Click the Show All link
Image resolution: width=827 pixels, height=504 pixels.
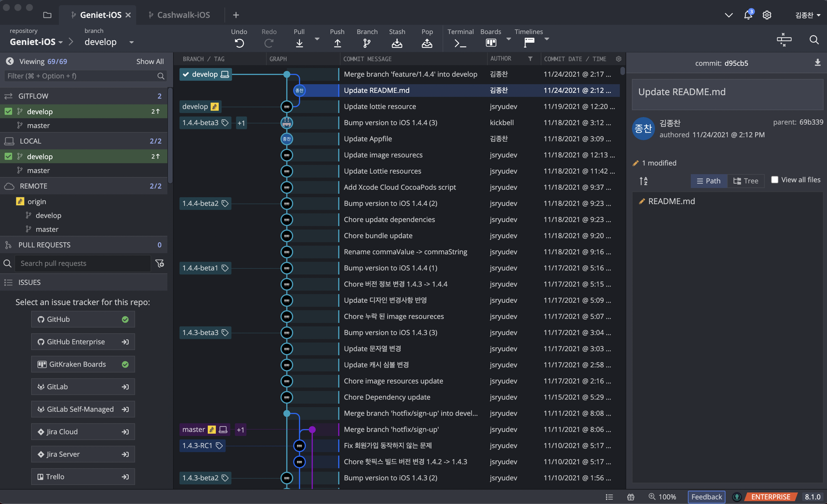click(150, 61)
